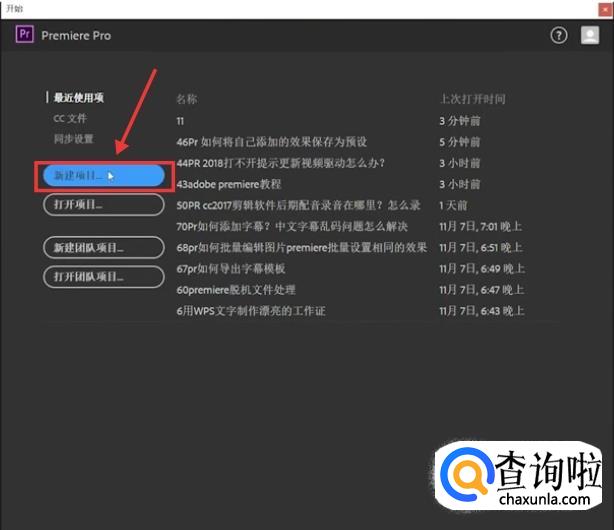Click the Premiere Pro title text

click(76, 36)
